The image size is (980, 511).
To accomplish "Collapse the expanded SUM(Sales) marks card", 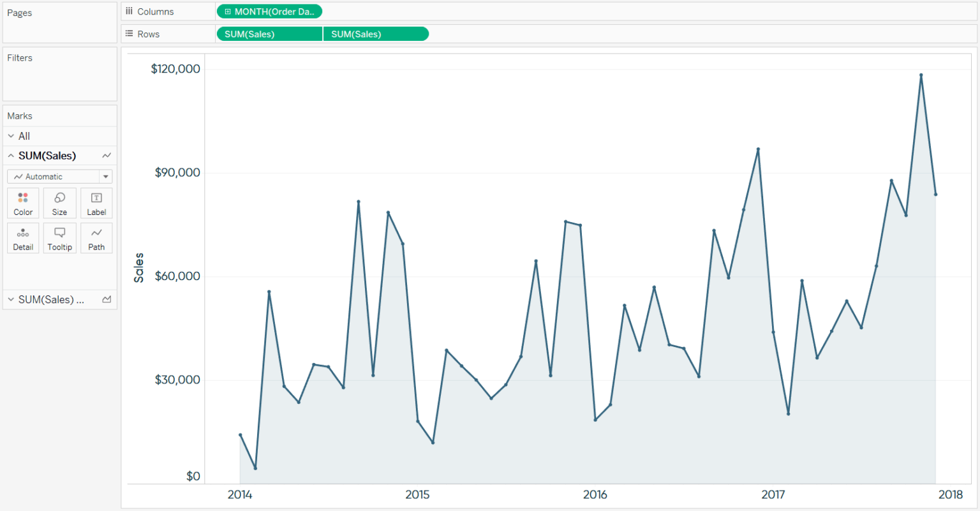I will click(x=10, y=155).
